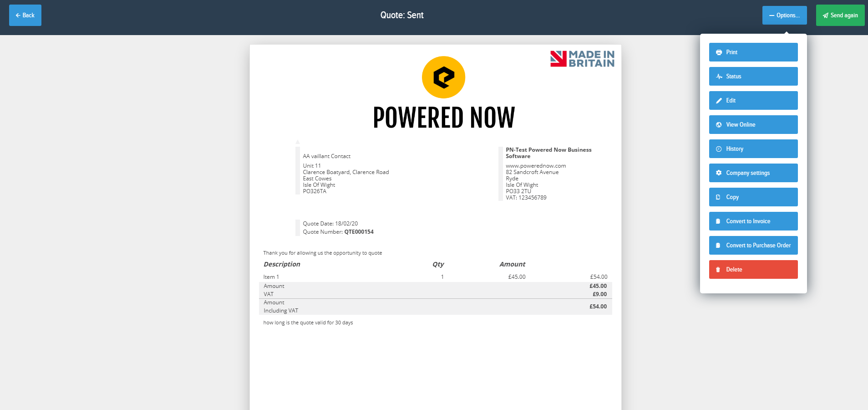868x410 pixels.
Task: Click PN-Test Powered Now Business Software name
Action: (x=548, y=153)
